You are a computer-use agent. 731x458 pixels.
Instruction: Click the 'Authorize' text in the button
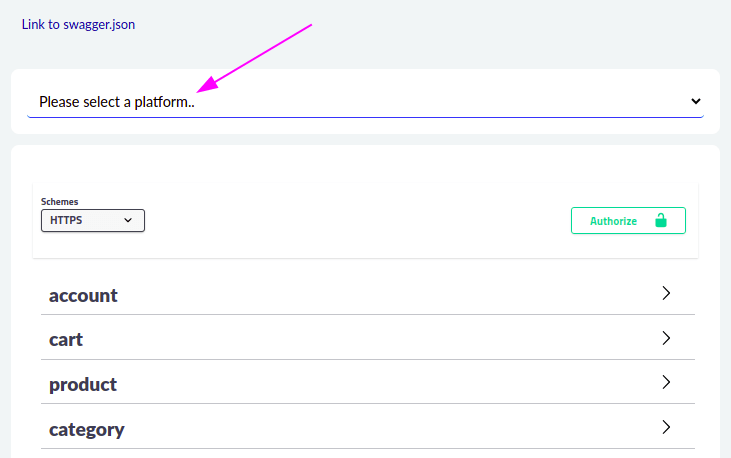(614, 221)
